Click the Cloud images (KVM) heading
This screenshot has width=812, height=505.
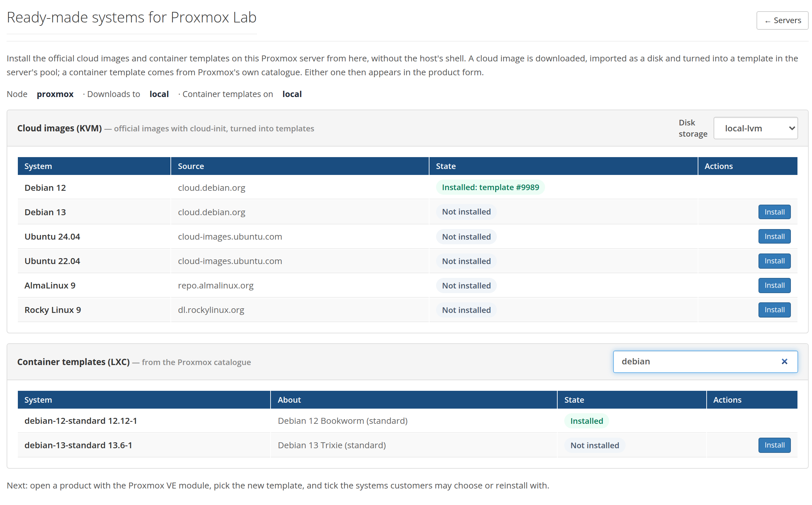[x=59, y=128]
